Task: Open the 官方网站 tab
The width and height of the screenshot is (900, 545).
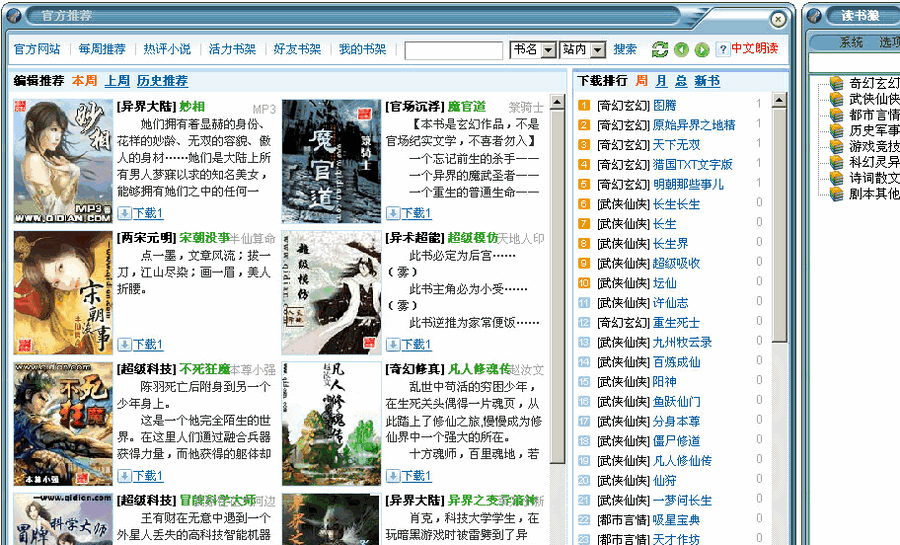Action: 37,49
